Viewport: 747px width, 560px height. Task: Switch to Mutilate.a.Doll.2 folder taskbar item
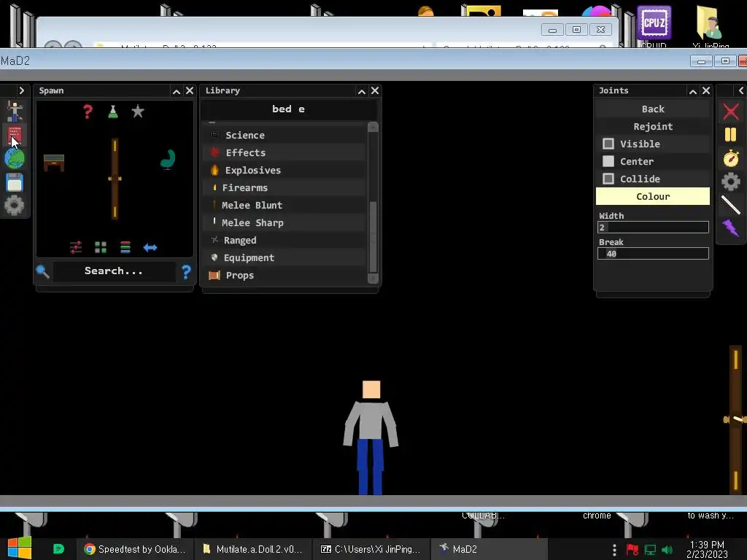click(x=252, y=549)
